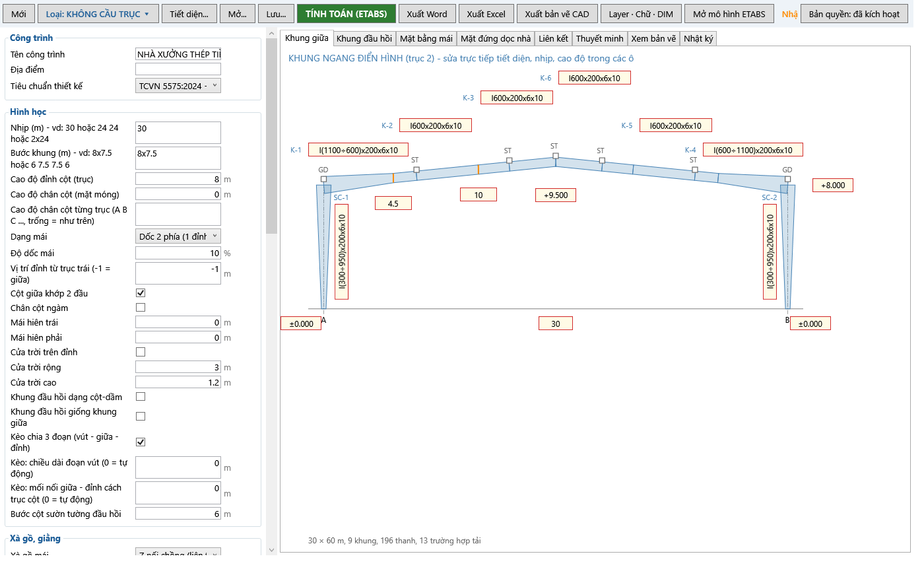924x581 pixels.
Task: Click the Bước cột sườn tường đầu hồi field
Action: [x=178, y=514]
